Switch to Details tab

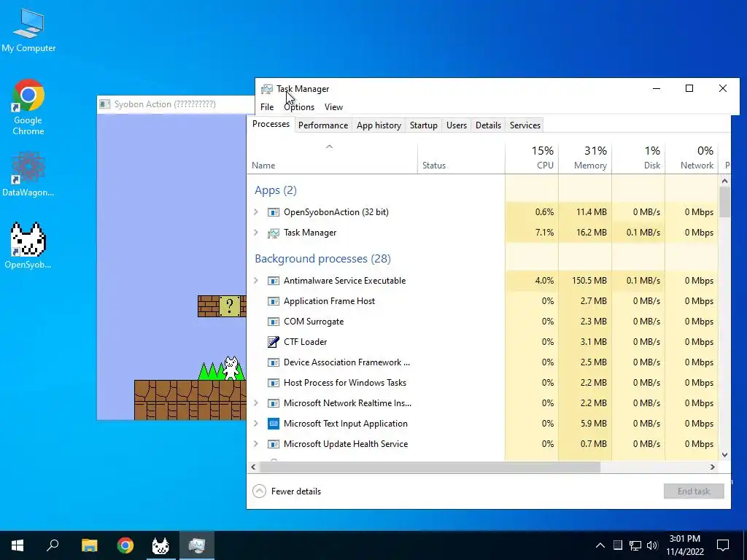488,125
